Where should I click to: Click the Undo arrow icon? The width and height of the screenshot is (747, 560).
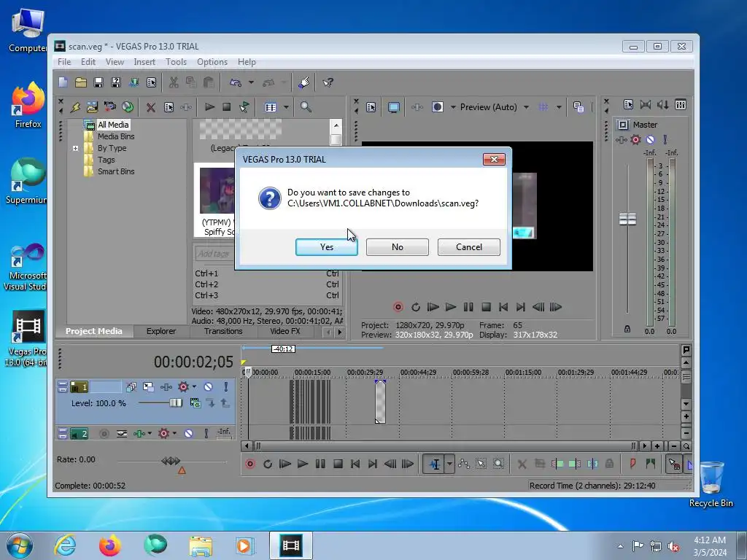point(236,82)
